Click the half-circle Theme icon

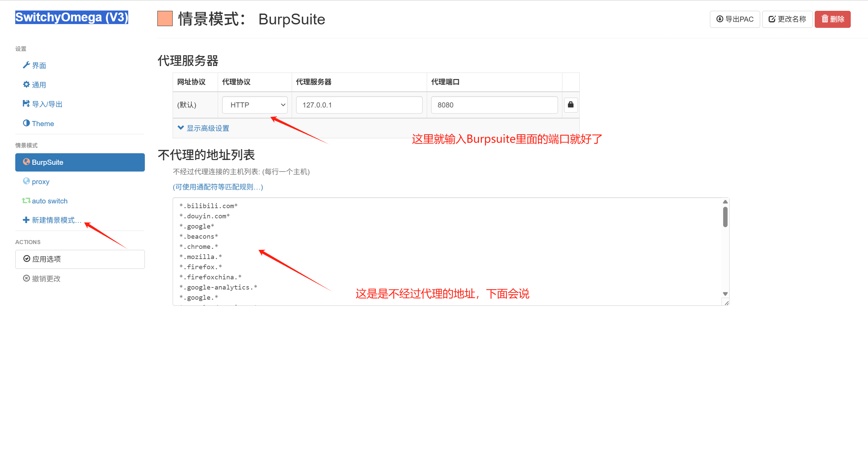pyautogui.click(x=26, y=123)
